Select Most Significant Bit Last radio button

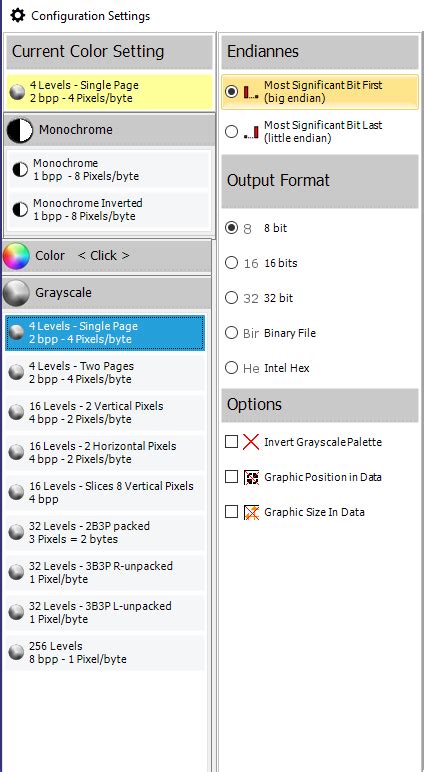pos(231,132)
